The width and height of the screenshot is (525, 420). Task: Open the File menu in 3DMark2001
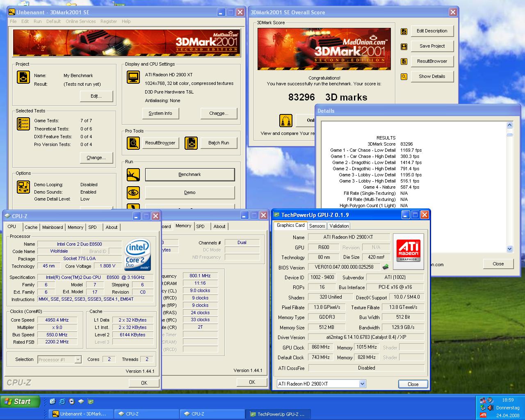point(13,21)
